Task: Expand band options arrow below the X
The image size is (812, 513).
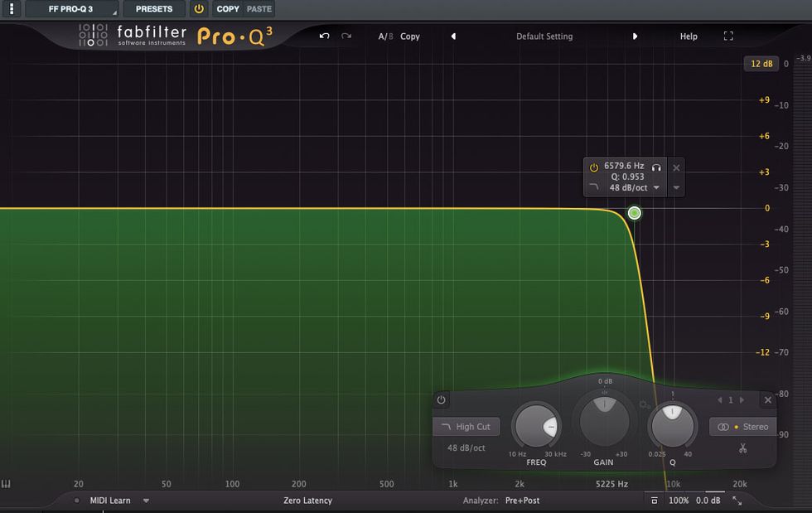Action: [x=676, y=187]
